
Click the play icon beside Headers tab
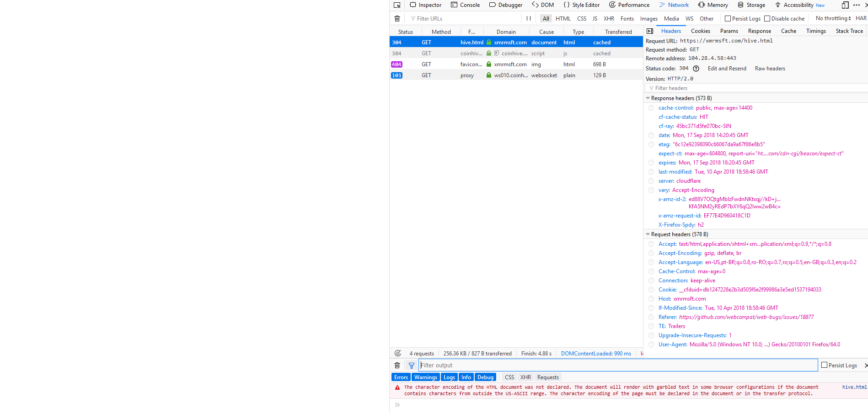650,31
